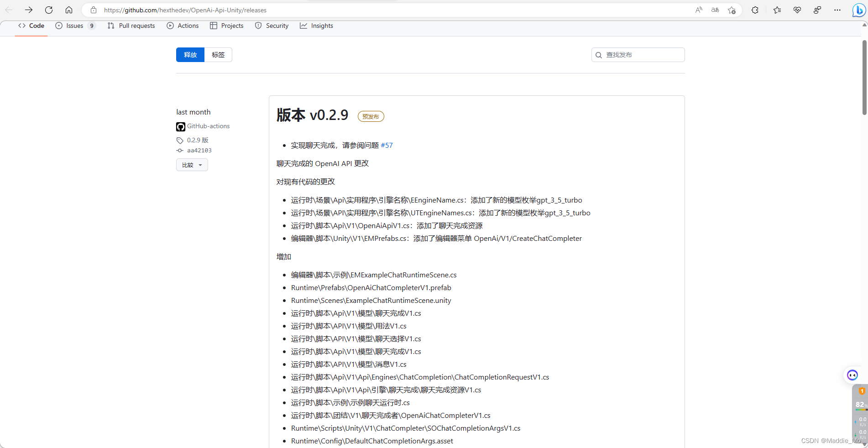The height and width of the screenshot is (448, 868).
Task: Open the Code tab
Action: [x=31, y=26]
